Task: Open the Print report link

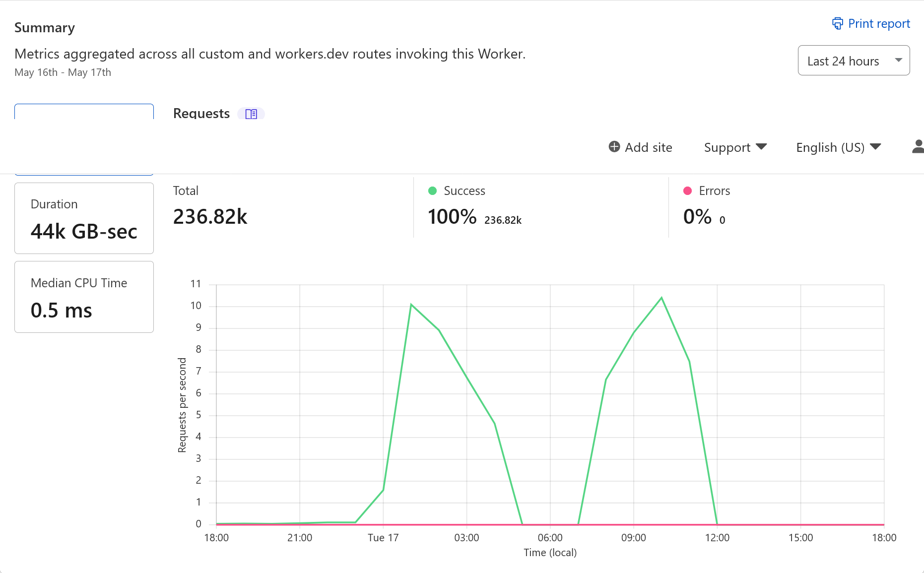Action: click(871, 24)
